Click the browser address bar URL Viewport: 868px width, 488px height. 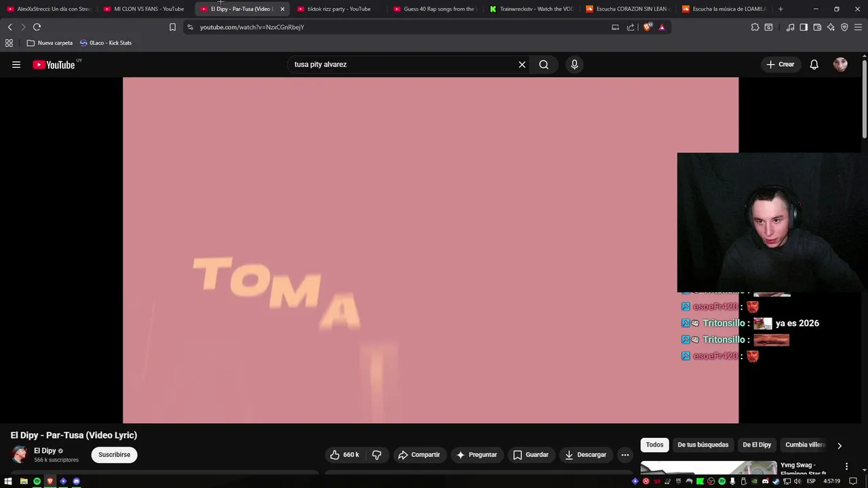point(252,27)
